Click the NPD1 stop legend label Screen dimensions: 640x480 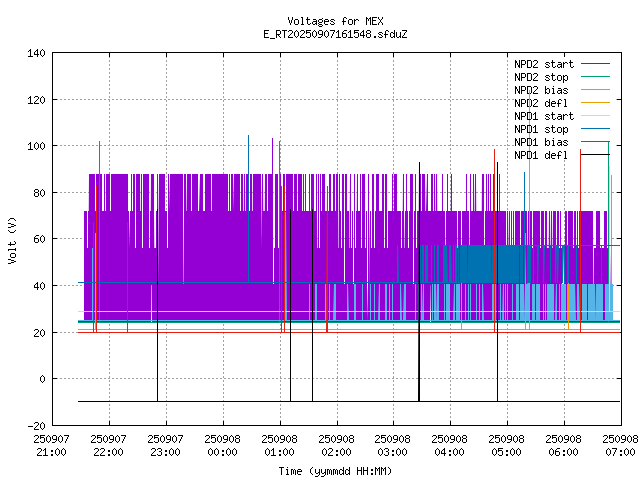[x=541, y=129]
